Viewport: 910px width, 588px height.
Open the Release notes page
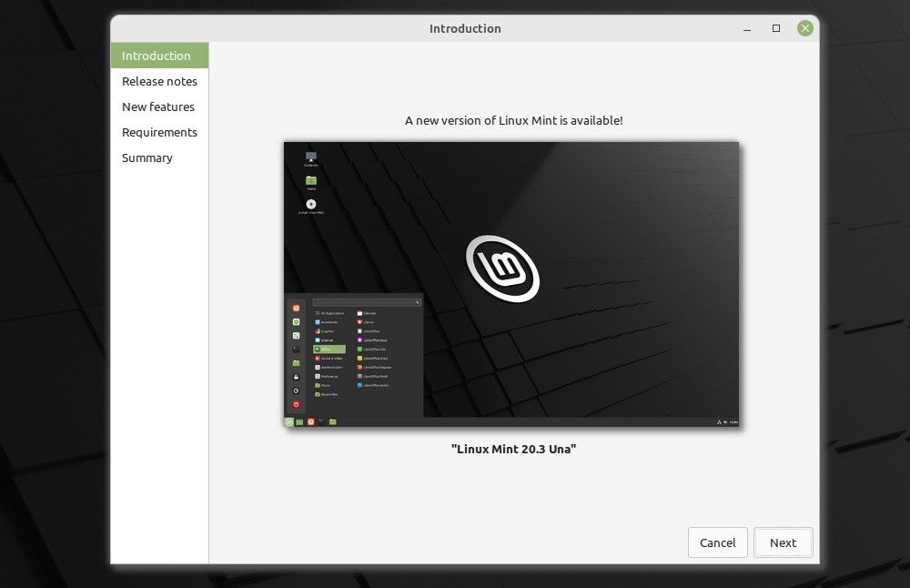point(159,81)
